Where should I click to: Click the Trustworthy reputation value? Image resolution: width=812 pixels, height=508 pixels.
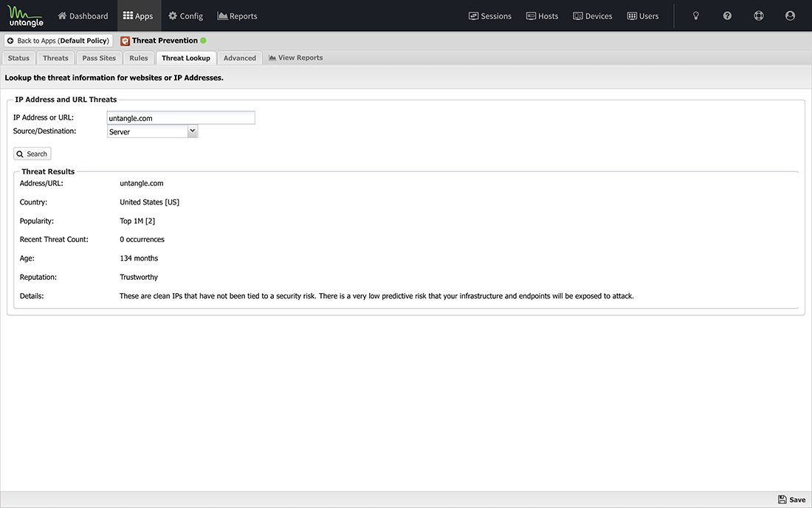(139, 277)
